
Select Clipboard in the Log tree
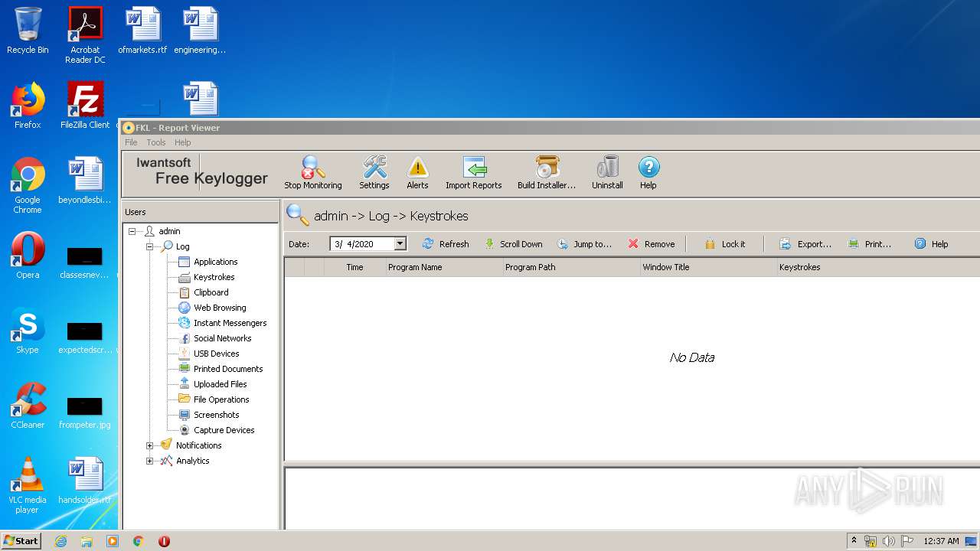click(211, 292)
